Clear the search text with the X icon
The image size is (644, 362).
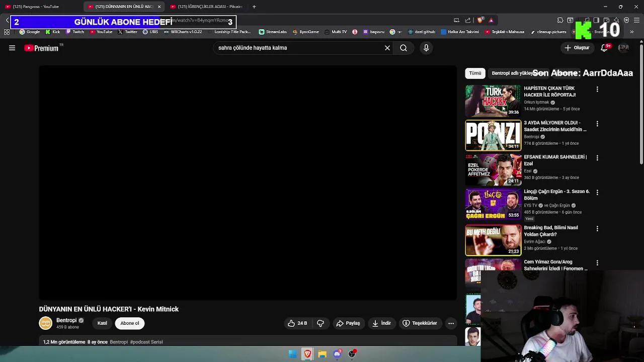pyautogui.click(x=387, y=48)
